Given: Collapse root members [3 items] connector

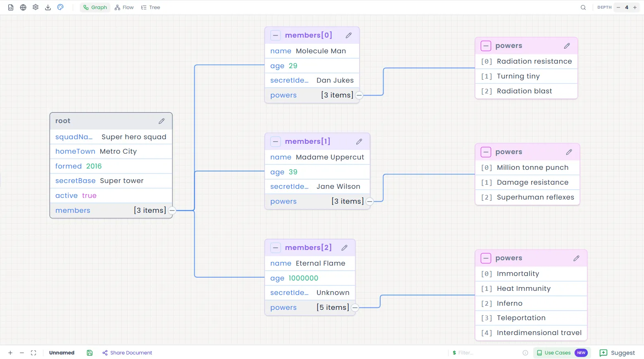Looking at the screenshot, I should pyautogui.click(x=172, y=211).
